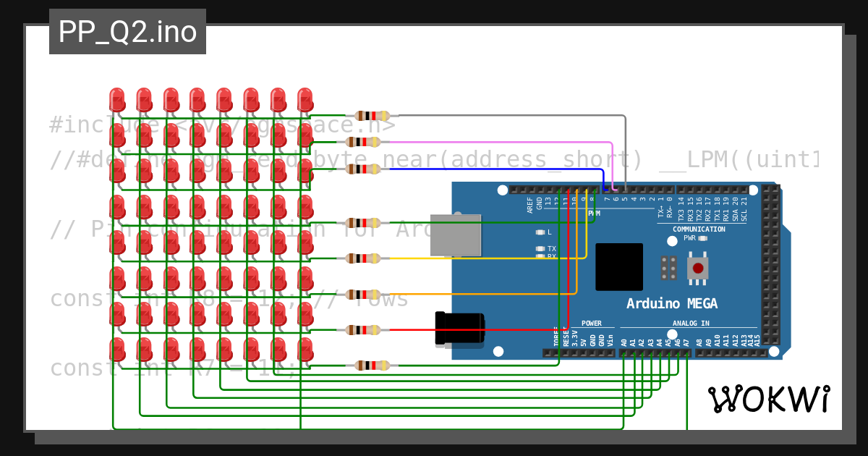The image size is (868, 456).
Task: Select the top-left red LED in matrix
Action: (x=117, y=101)
